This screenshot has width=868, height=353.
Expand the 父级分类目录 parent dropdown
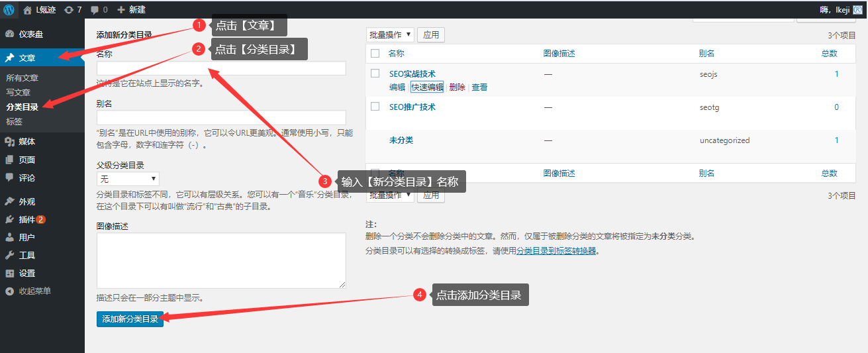click(x=128, y=179)
